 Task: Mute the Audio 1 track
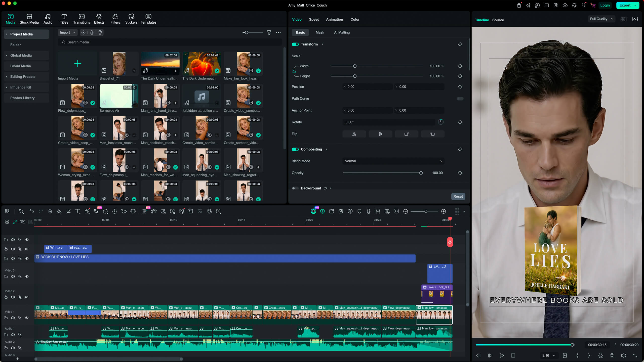coord(13,335)
